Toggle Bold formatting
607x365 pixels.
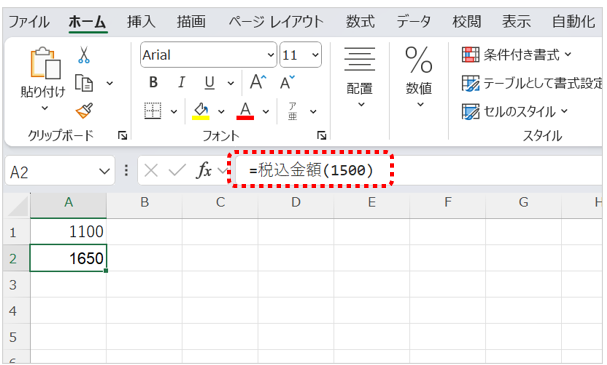click(x=153, y=82)
